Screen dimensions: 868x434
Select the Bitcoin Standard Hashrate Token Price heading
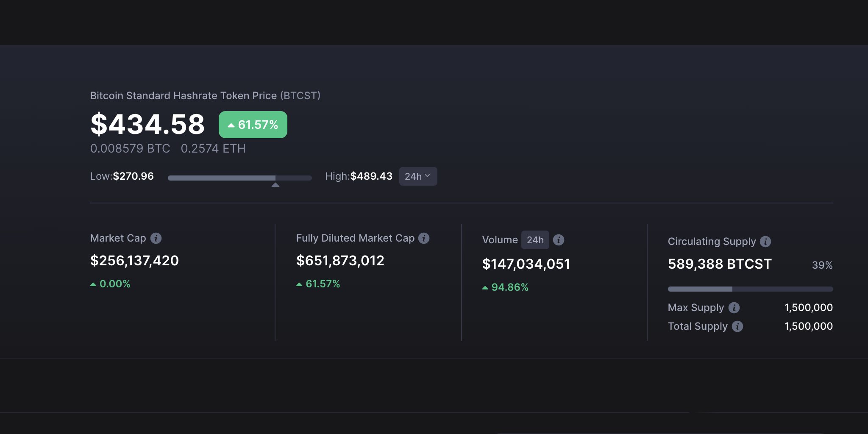pyautogui.click(x=205, y=96)
